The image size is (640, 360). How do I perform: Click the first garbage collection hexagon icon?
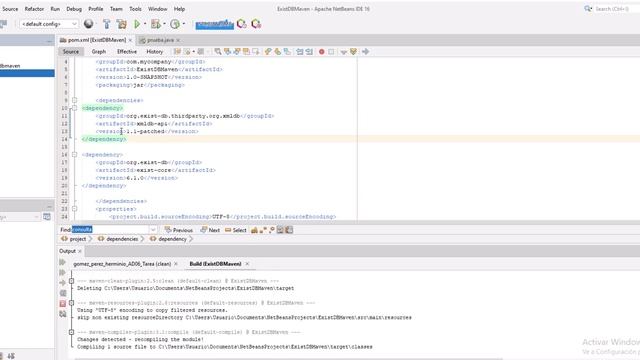click(x=242, y=24)
